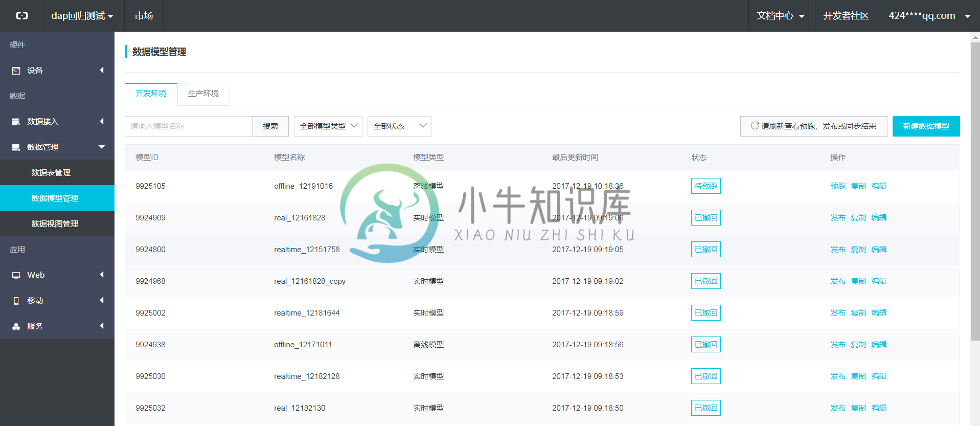The image size is (980, 426).
Task: Click 编辑 for model realtime_12151758
Action: coord(879,250)
